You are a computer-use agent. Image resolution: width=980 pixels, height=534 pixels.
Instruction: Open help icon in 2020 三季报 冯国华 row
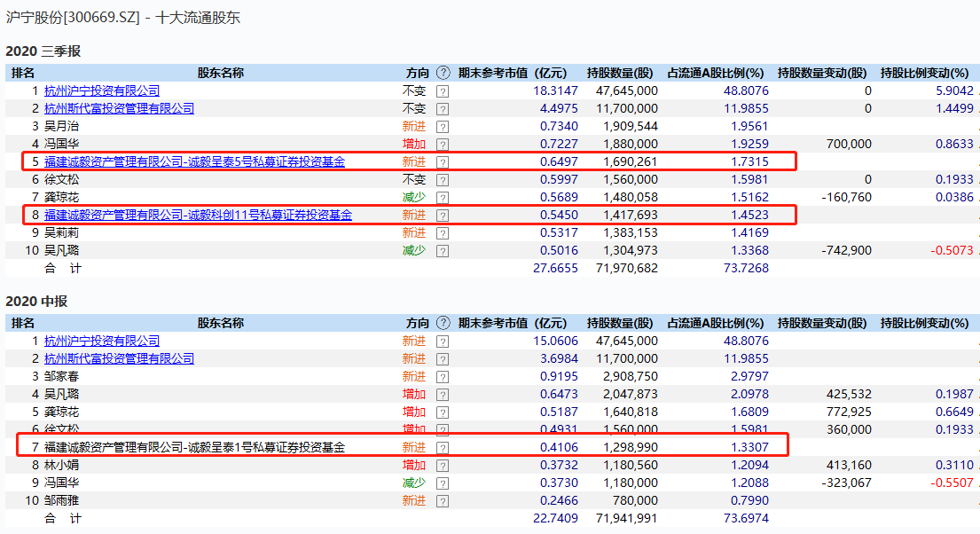coord(443,145)
